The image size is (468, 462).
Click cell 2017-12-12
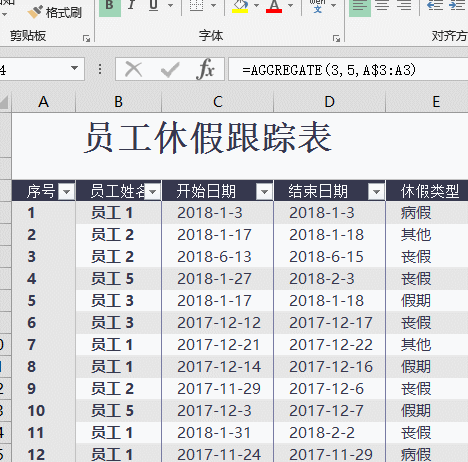click(x=217, y=323)
